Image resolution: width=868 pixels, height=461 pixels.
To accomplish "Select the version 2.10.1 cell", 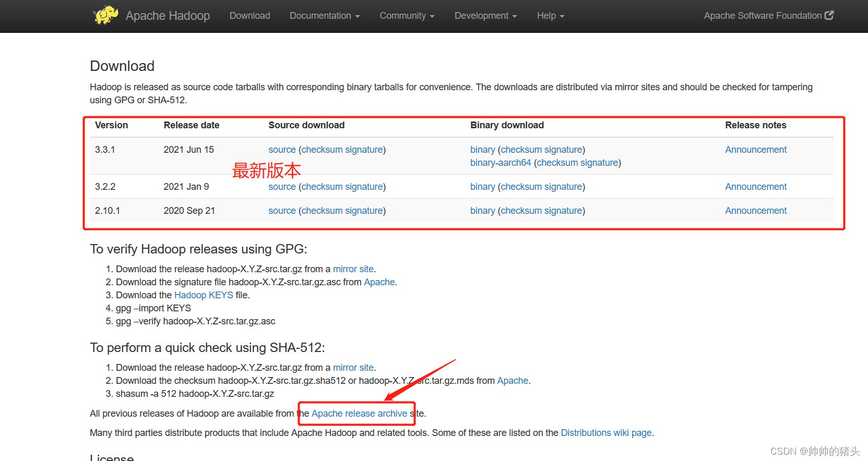I will [108, 211].
